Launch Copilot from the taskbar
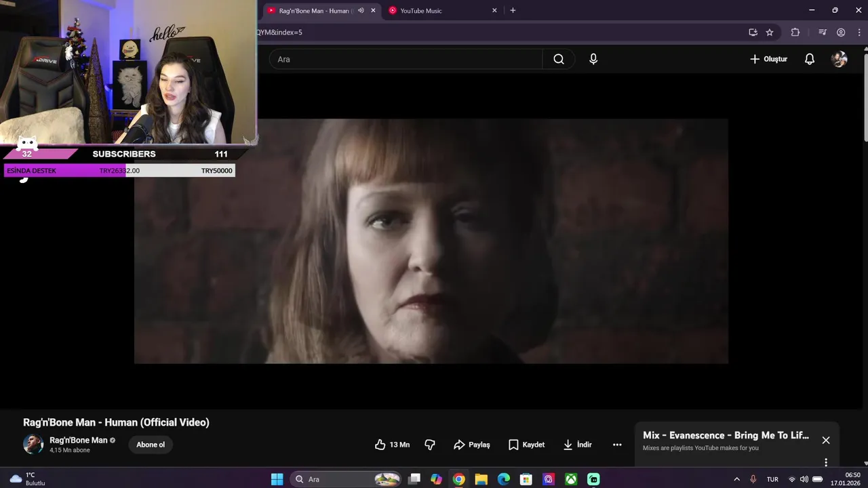Viewport: 868px width, 488px height. pos(436,479)
